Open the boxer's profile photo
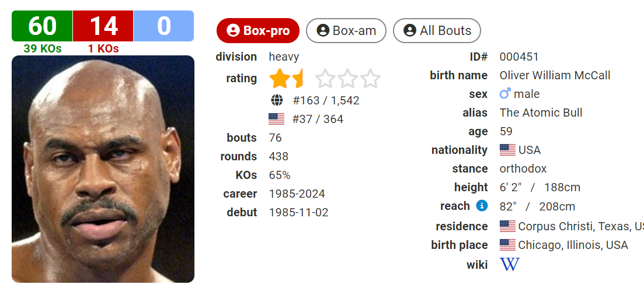The height and width of the screenshot is (288, 644). point(103,169)
